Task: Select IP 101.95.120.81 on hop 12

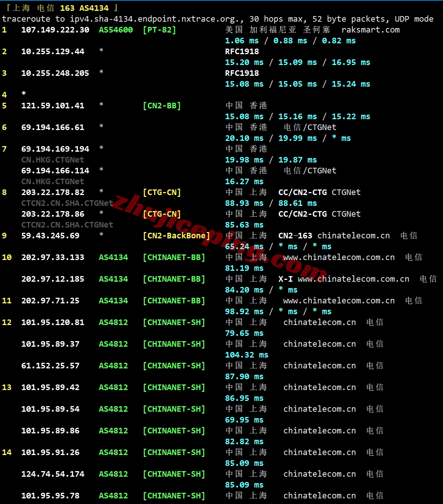Action: (x=53, y=322)
